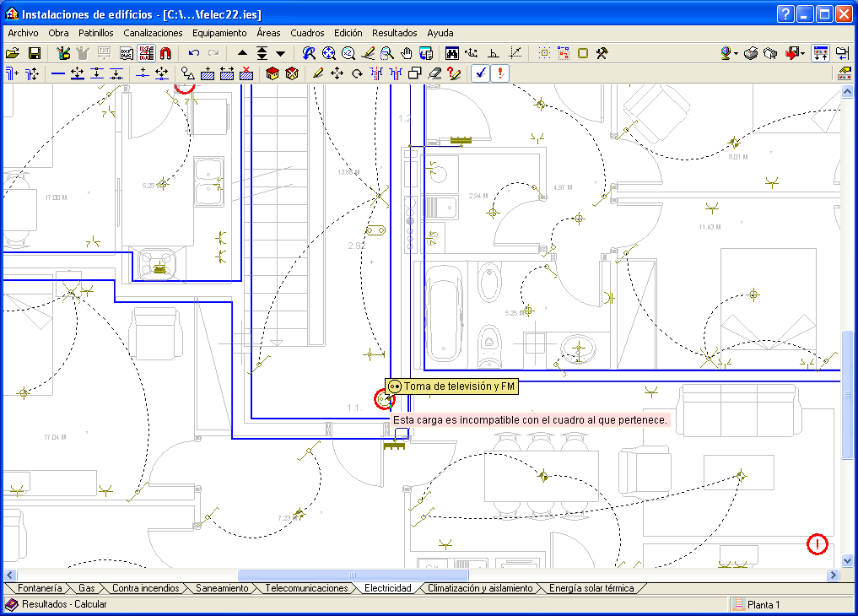Click the undo arrow icon
Screen dimensions: 858x616
tap(193, 53)
